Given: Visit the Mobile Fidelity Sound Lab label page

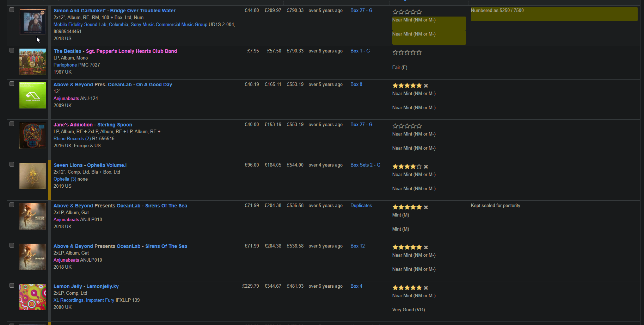Looking at the screenshot, I should click(x=80, y=25).
